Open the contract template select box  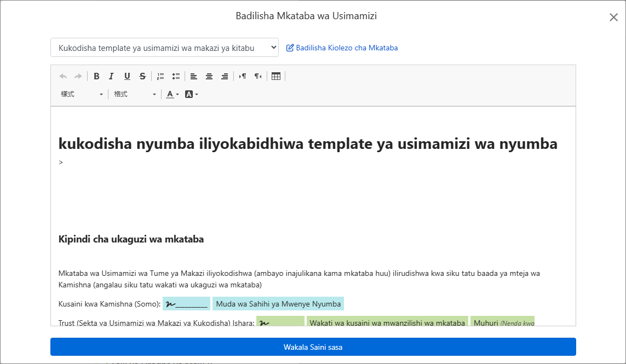click(164, 48)
